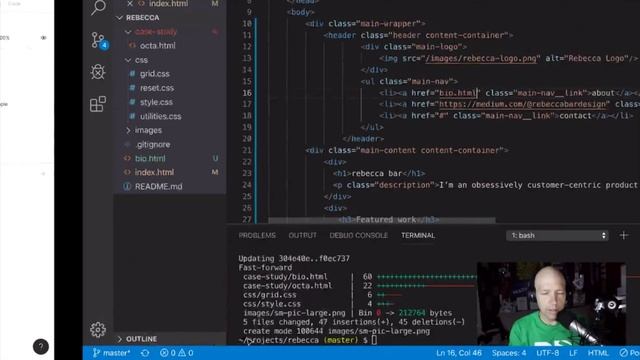Click Ln 16, Col 46 cursor position
640x360 pixels.
(459, 353)
